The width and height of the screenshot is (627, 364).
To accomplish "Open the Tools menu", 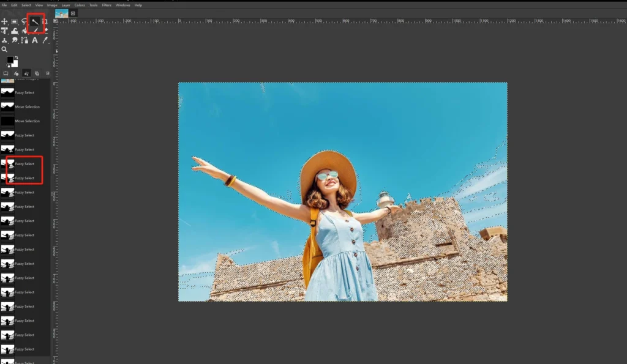I will click(93, 5).
